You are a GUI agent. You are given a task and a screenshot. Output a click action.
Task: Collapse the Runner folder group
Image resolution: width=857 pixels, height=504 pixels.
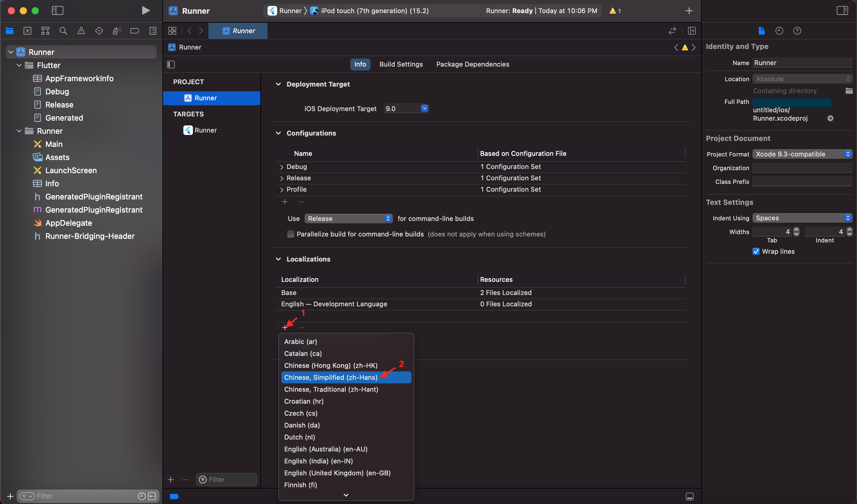click(x=19, y=131)
